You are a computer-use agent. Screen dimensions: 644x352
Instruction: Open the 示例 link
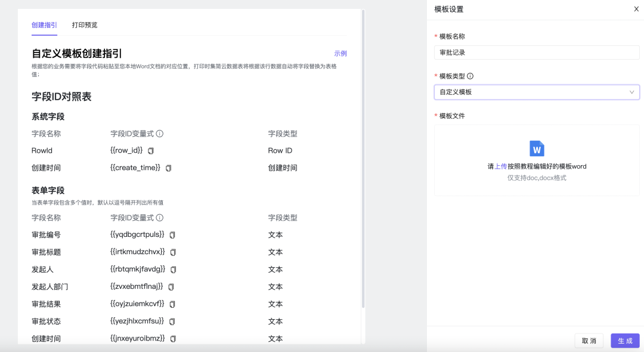340,53
